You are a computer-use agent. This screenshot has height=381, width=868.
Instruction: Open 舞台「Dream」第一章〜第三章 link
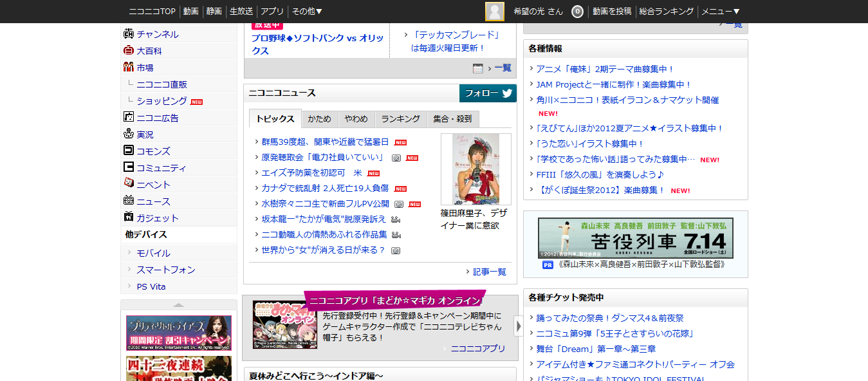tap(596, 349)
